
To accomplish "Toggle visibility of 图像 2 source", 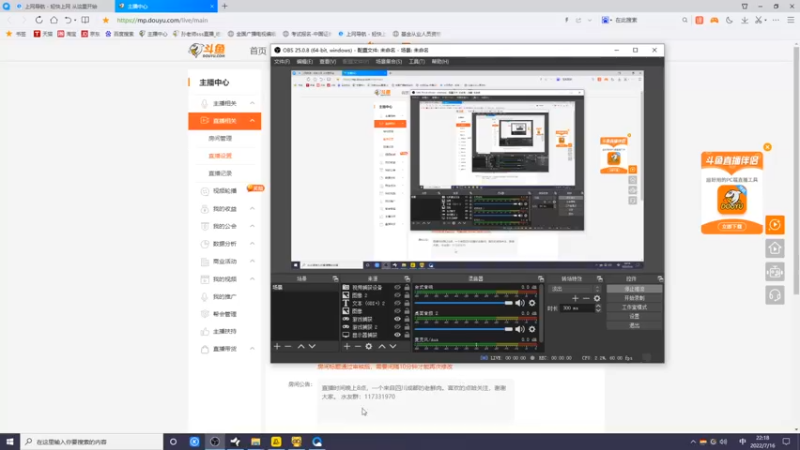I will click(x=397, y=295).
